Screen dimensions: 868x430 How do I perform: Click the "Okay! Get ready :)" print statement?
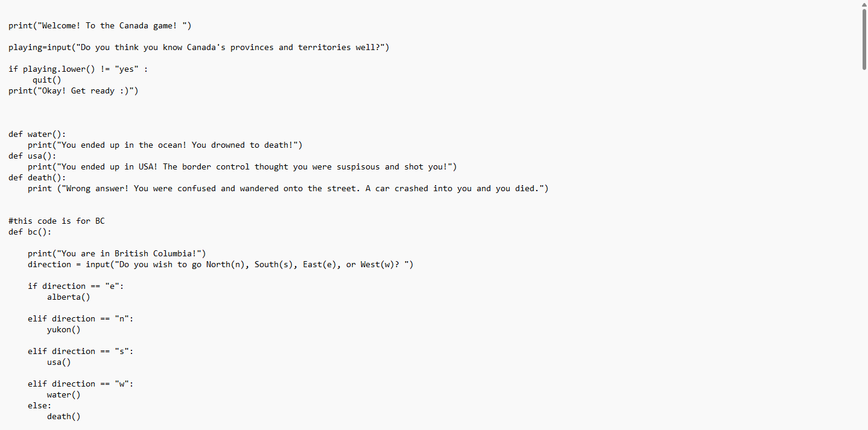(x=73, y=90)
